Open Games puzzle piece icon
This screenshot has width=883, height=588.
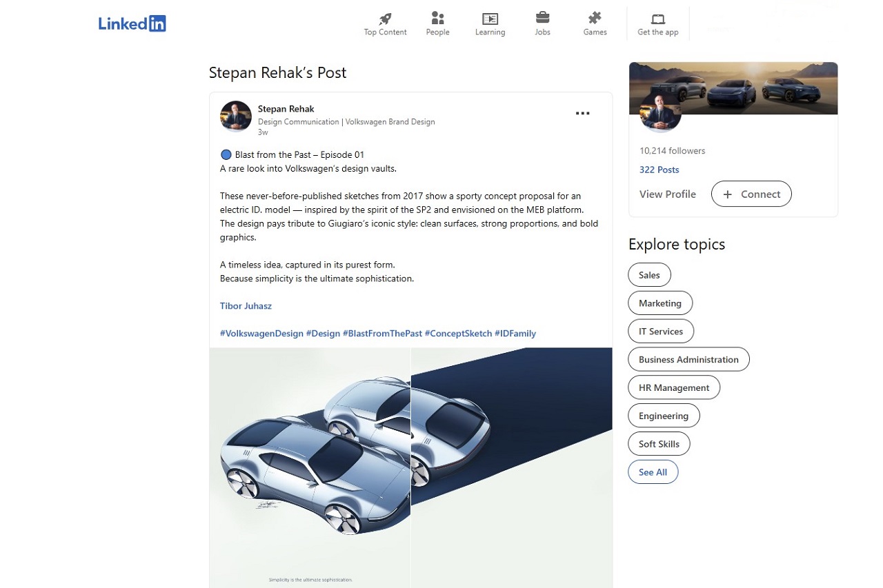point(595,19)
